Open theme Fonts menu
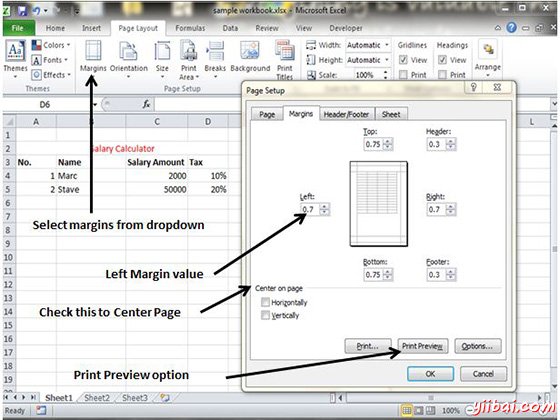560x420 pixels. coord(50,60)
